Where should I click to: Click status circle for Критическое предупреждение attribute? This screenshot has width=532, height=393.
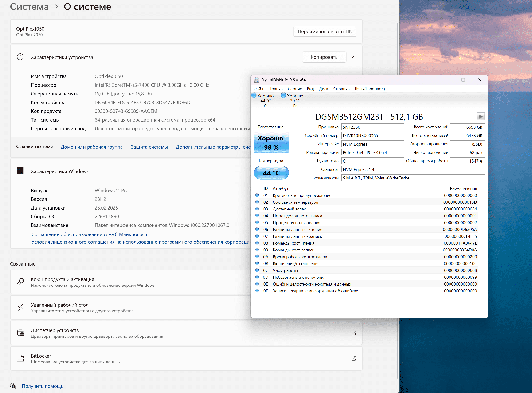coord(257,195)
